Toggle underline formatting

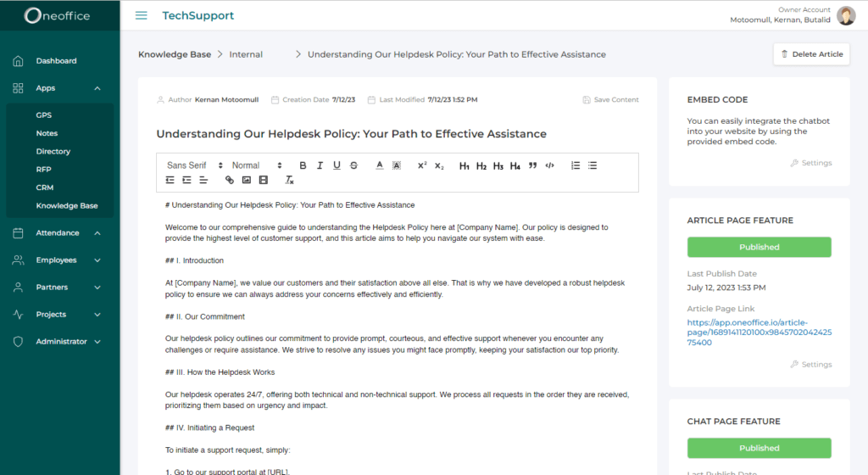point(337,165)
